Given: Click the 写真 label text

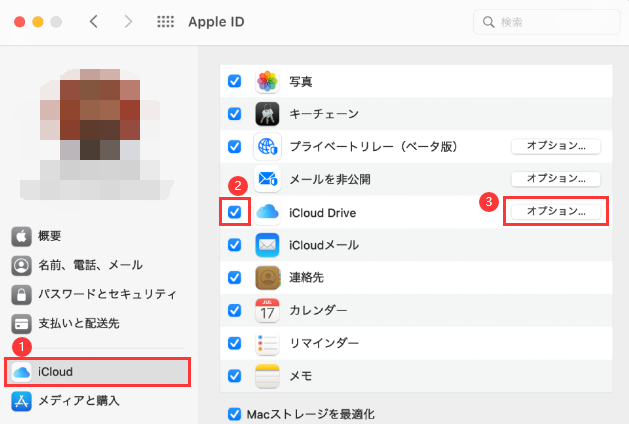Looking at the screenshot, I should (301, 82).
